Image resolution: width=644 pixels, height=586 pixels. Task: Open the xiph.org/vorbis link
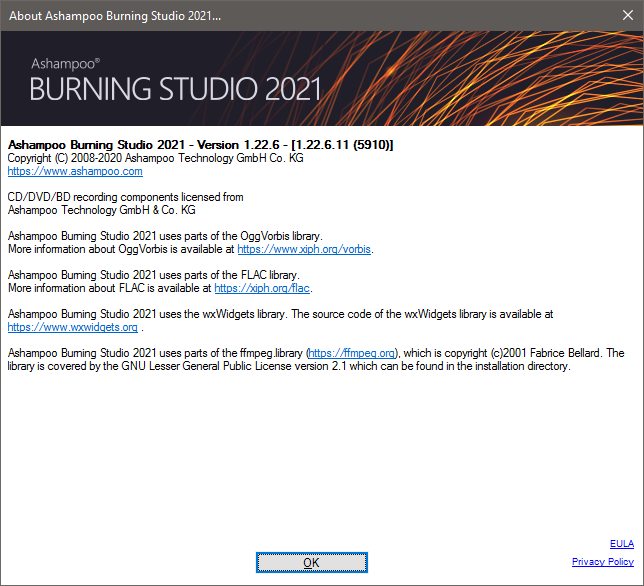(304, 249)
